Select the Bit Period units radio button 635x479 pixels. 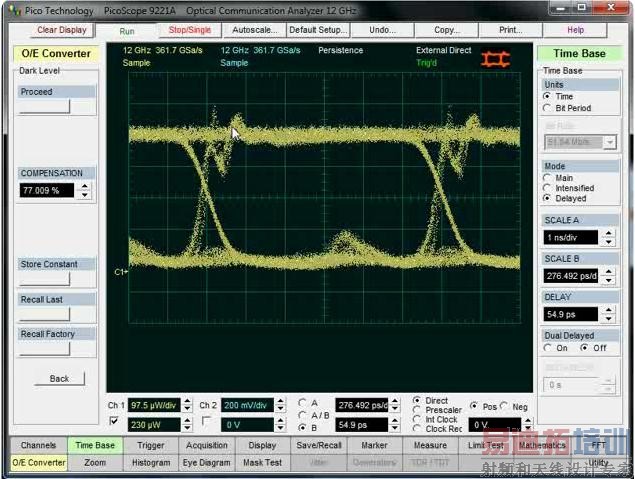(548, 108)
